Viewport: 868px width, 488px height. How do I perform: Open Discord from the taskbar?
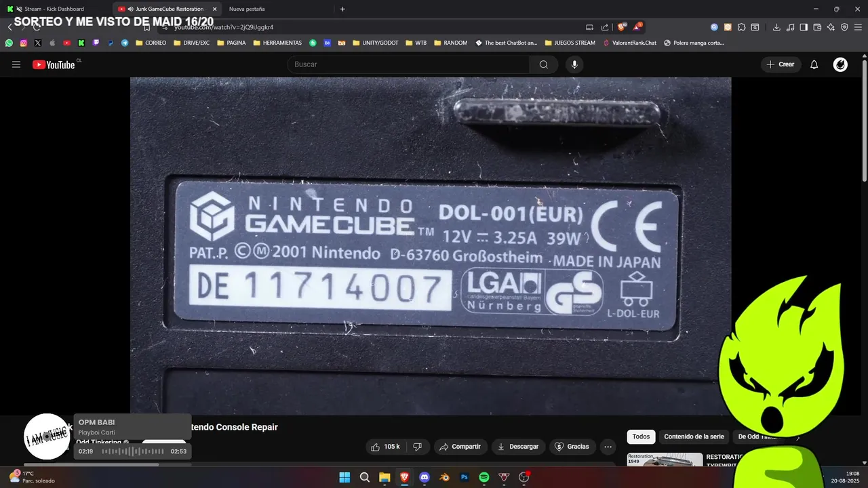pos(425,477)
